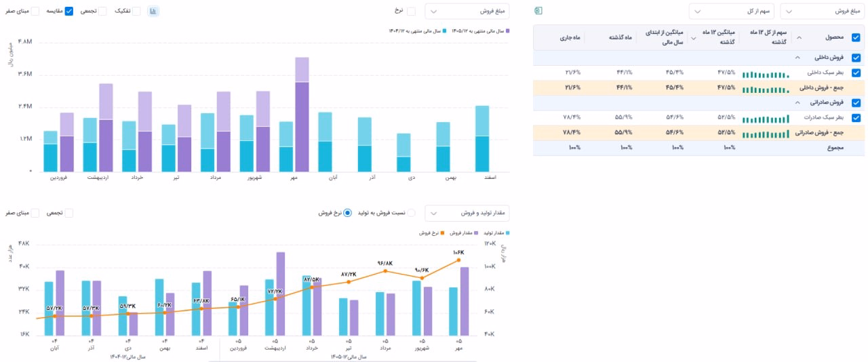Click ماه جاری value in بطر سبک داخلی row
The width and height of the screenshot is (868, 362).
pos(572,73)
